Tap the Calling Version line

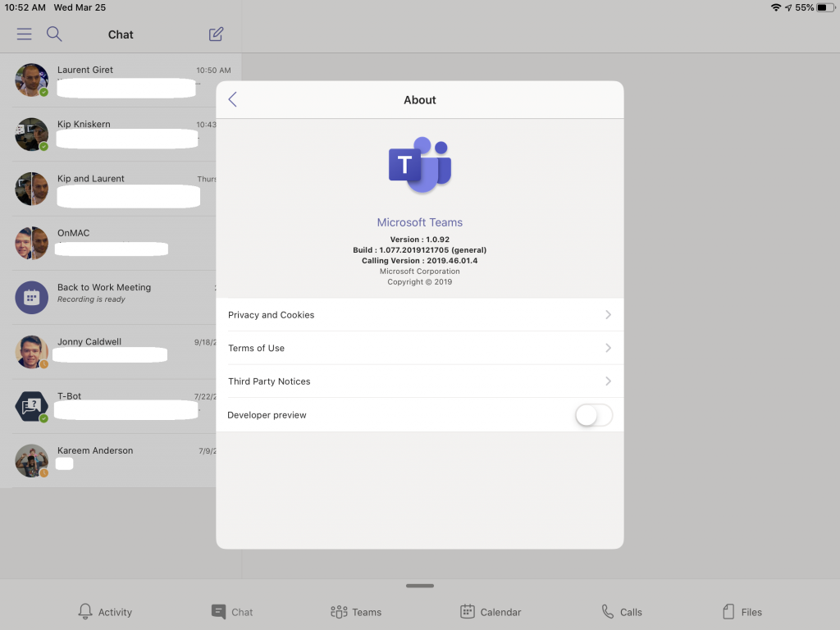click(x=419, y=261)
